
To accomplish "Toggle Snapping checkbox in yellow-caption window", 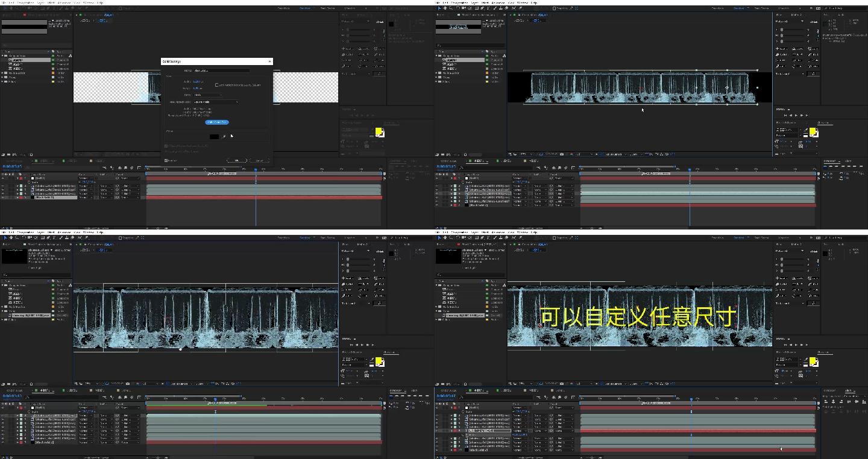I will click(554, 238).
